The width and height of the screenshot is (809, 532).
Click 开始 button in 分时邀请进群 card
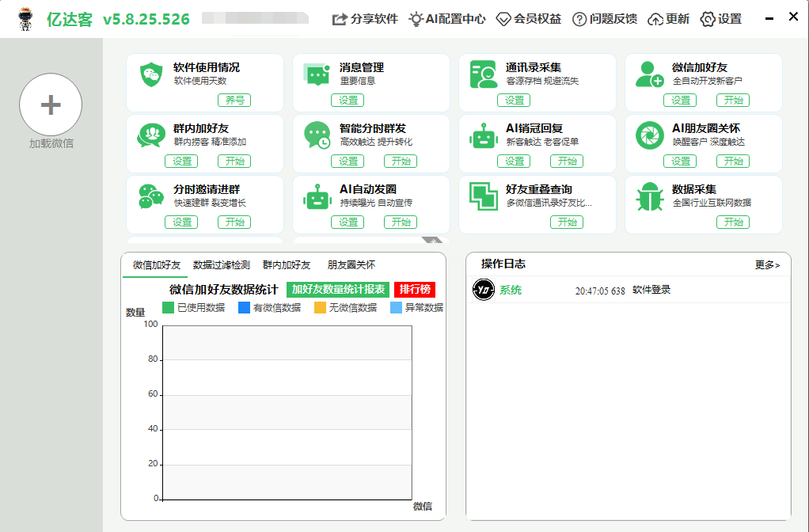(234, 222)
